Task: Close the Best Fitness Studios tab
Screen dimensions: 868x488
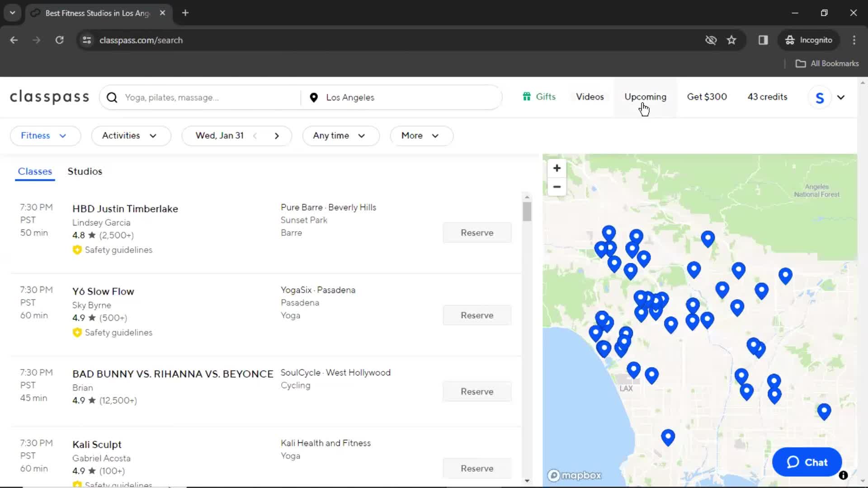Action: (x=162, y=13)
